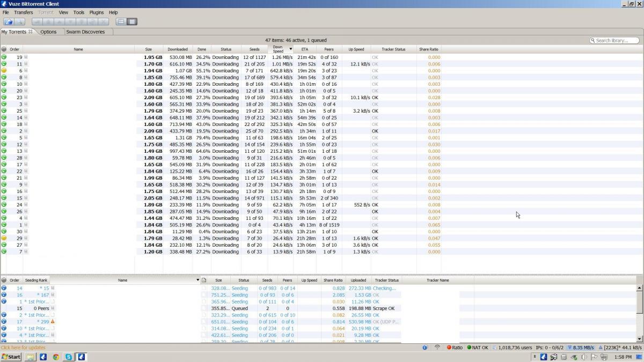Click the Chrome icon in the taskbar
Image resolution: width=644 pixels, height=362 pixels.
[56, 357]
